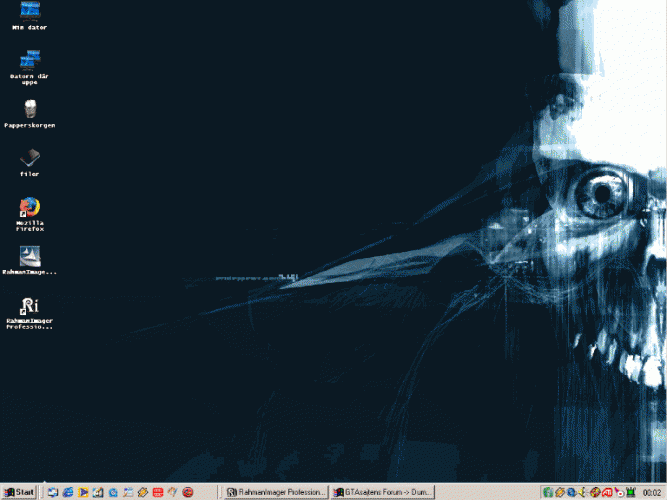
Task: Open the media player quick launch icon
Action: pyautogui.click(x=83, y=492)
